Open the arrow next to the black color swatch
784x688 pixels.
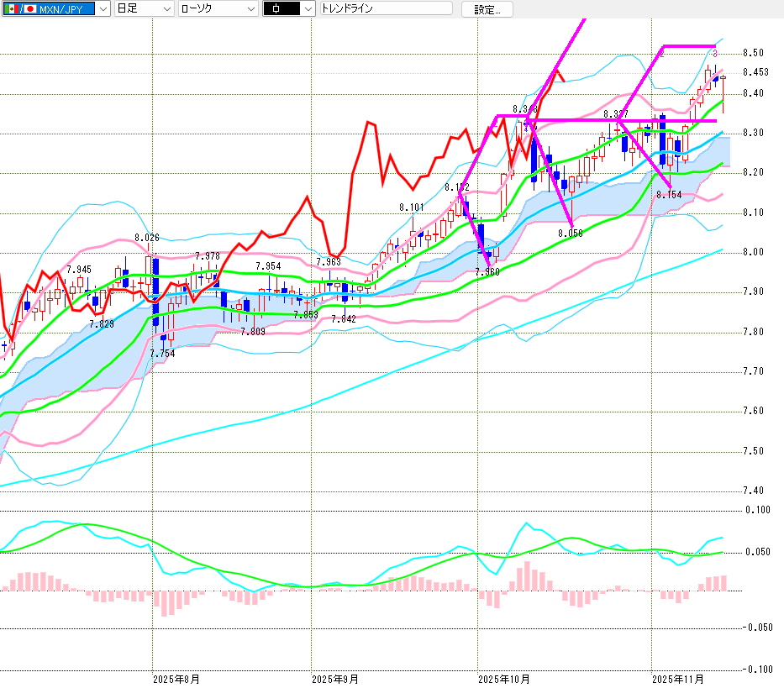click(x=308, y=9)
